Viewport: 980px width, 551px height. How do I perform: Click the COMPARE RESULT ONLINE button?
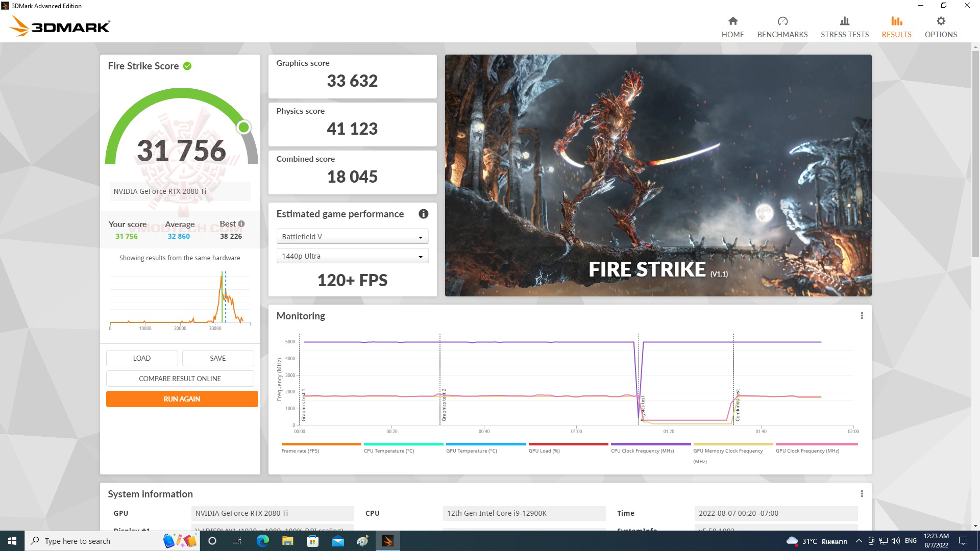(179, 378)
